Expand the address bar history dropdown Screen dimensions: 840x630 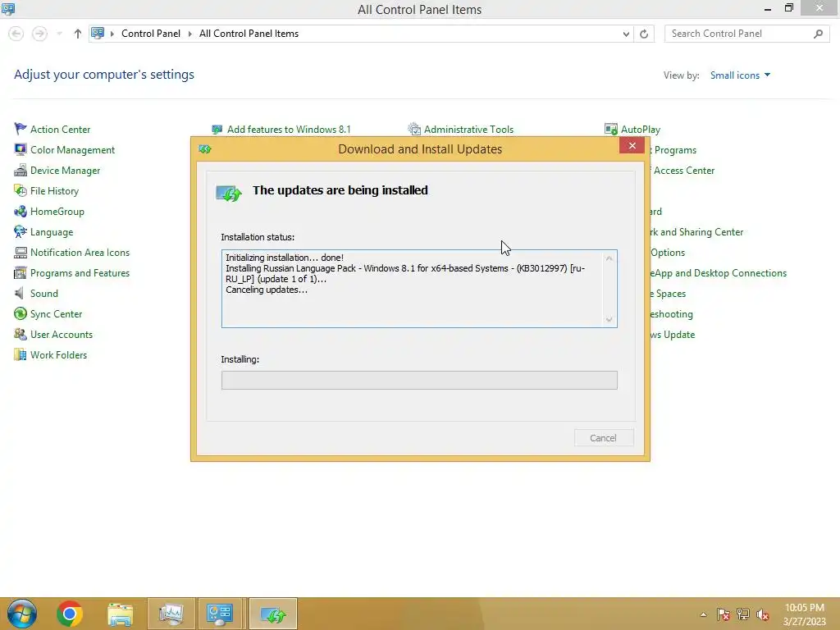click(x=626, y=34)
